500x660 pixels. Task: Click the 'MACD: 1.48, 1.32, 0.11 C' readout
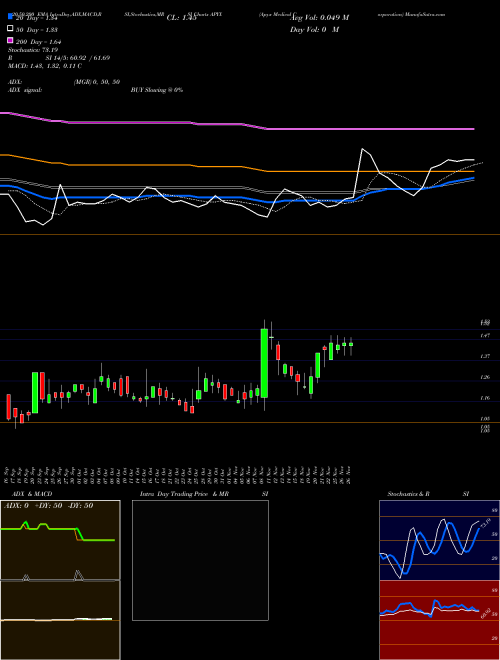[45, 66]
